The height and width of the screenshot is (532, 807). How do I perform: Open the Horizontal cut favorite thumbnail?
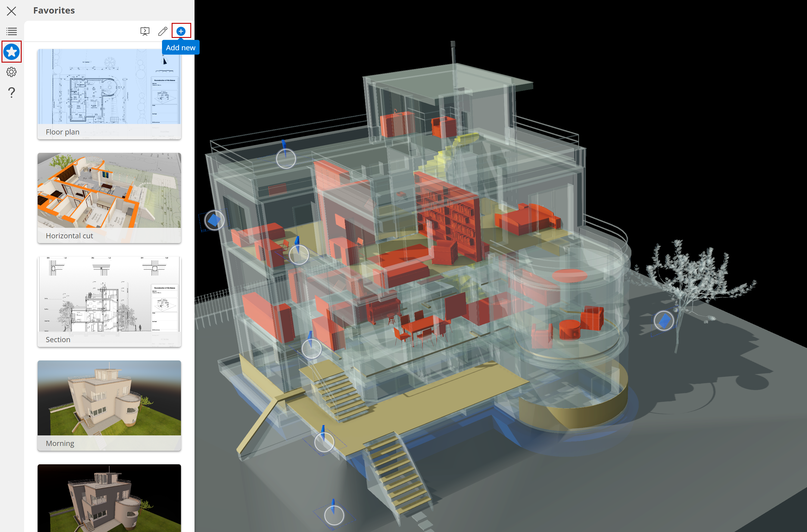[x=109, y=190]
